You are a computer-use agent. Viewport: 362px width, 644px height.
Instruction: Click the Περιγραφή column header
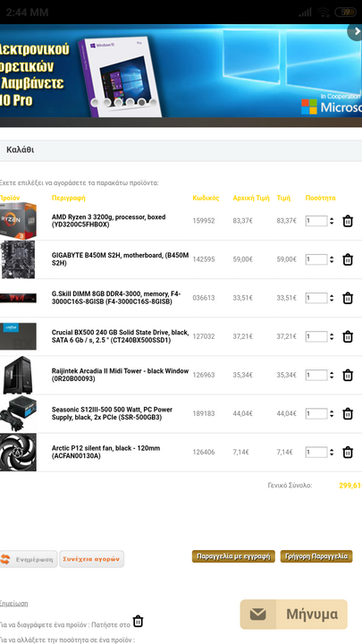69,198
